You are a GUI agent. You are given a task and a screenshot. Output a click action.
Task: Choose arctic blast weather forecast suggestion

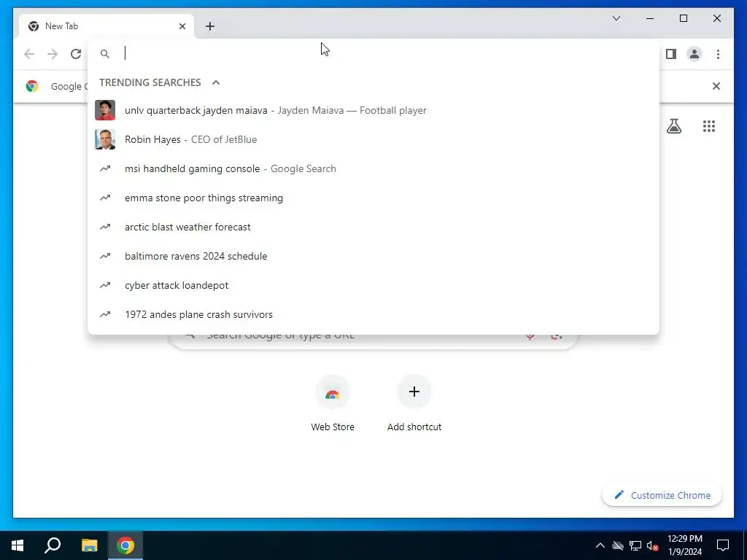coord(373,227)
